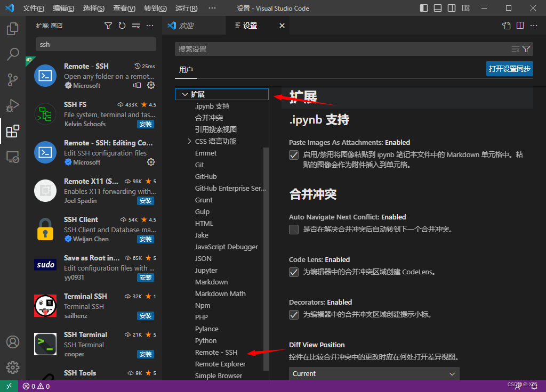Image resolution: width=546 pixels, height=392 pixels.
Task: Enable Auto Navigate Next Conflict checkbox
Action: point(294,230)
